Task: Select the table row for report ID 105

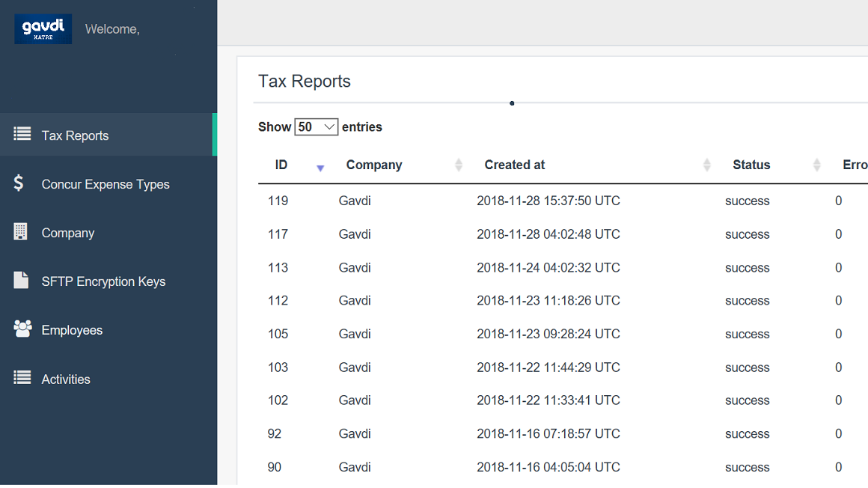Action: [x=449, y=333]
